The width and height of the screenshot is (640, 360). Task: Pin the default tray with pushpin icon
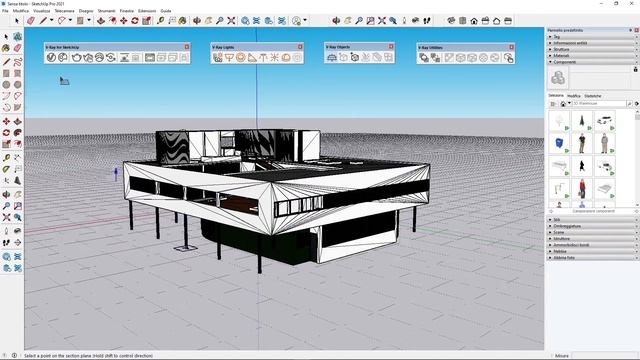[x=631, y=30]
